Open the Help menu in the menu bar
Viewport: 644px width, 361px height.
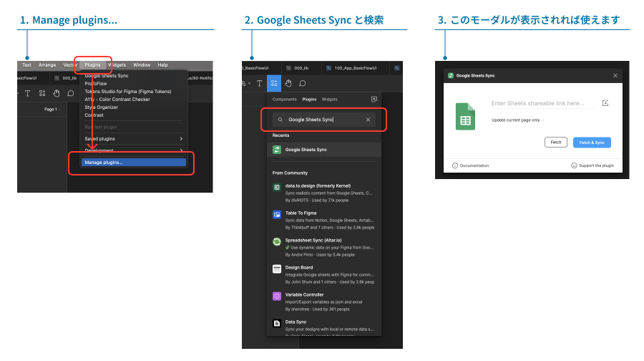click(162, 65)
